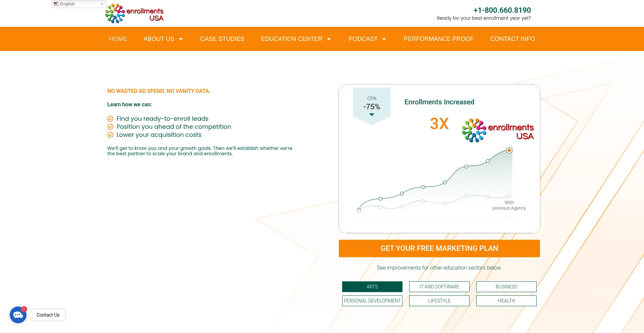
Task: Expand the Education Center dropdown arrow
Action: (x=329, y=39)
